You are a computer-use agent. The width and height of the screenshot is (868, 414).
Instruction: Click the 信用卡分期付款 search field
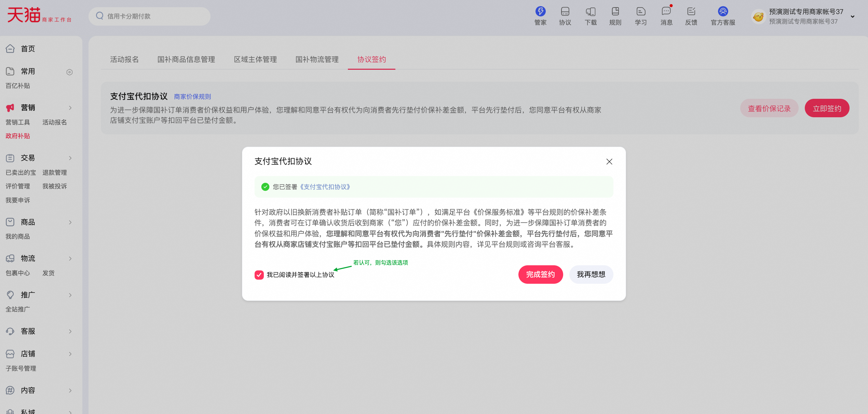tap(149, 16)
